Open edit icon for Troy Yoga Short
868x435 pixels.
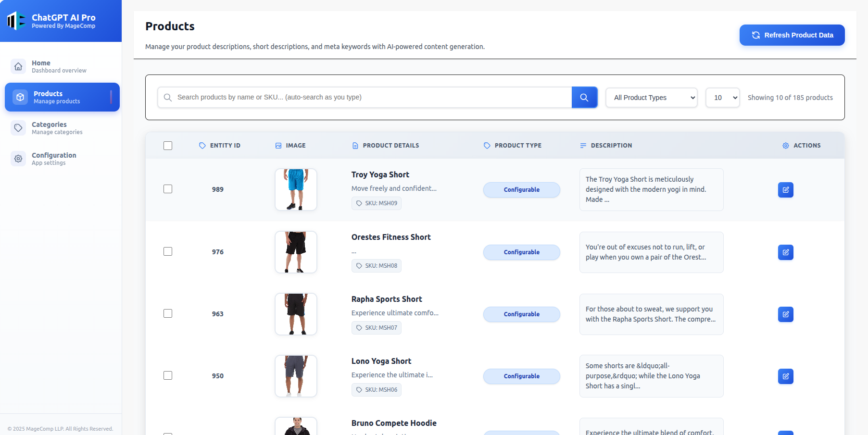pyautogui.click(x=785, y=190)
